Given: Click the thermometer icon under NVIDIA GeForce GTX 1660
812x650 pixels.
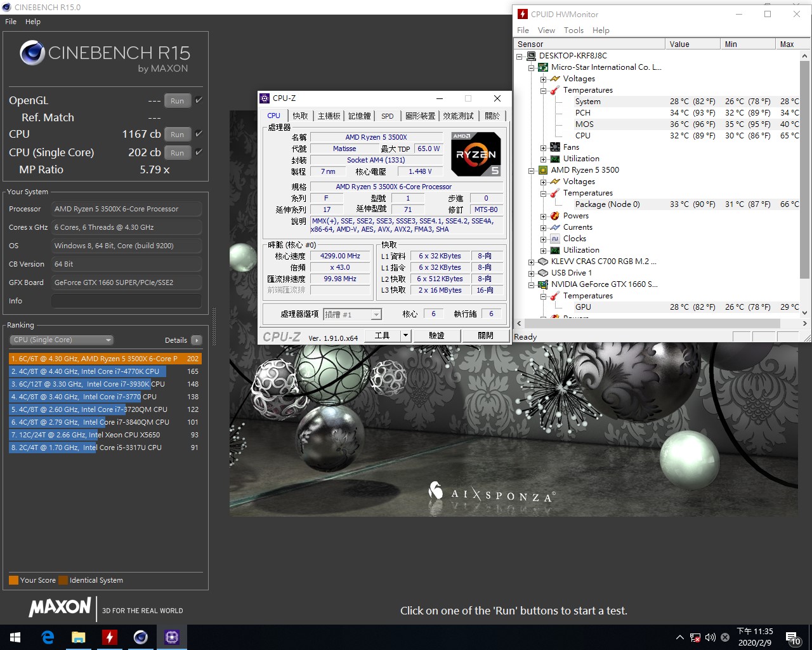Looking at the screenshot, I should [x=555, y=296].
